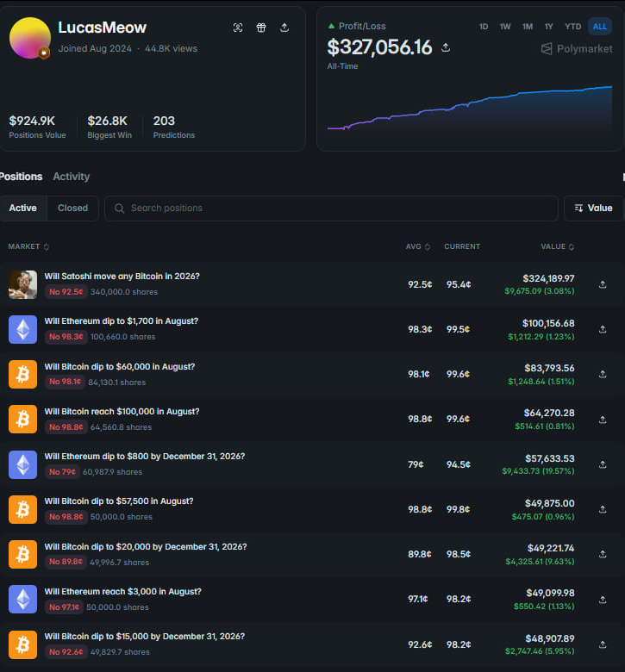Open 'Will Ethereum dip to $1,700 in August?'
Image resolution: width=625 pixels, height=672 pixels.
pos(122,321)
